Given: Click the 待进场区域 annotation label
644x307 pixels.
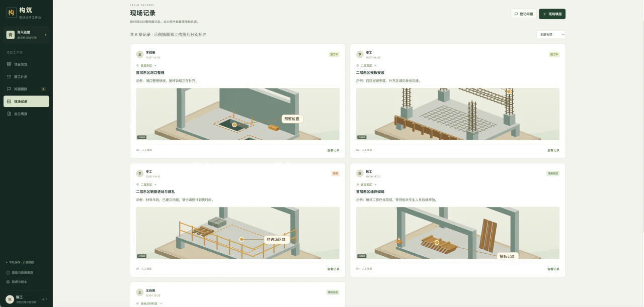Looking at the screenshot, I should coord(276,240).
